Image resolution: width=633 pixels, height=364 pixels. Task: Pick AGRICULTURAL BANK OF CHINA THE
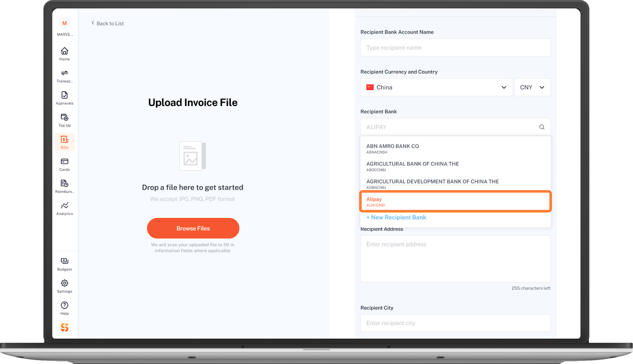click(x=455, y=166)
